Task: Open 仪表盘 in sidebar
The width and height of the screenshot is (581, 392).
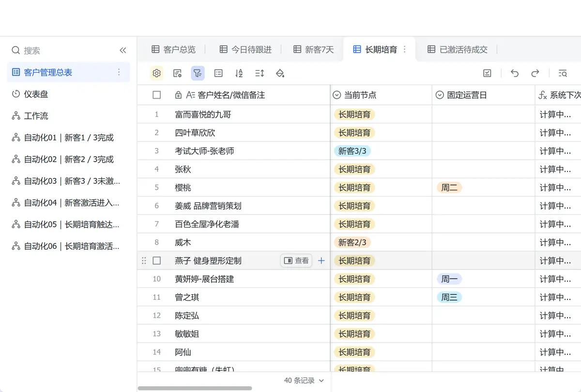Action: point(68,94)
